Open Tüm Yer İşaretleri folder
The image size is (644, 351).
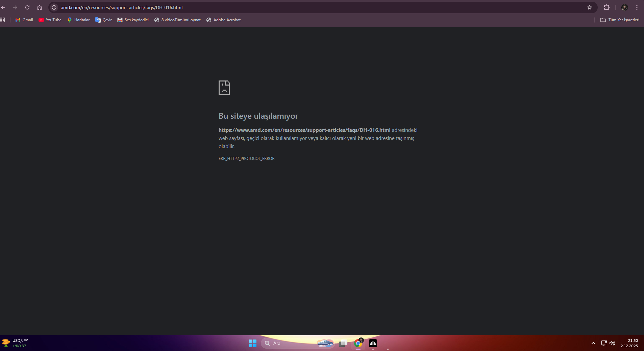[620, 20]
